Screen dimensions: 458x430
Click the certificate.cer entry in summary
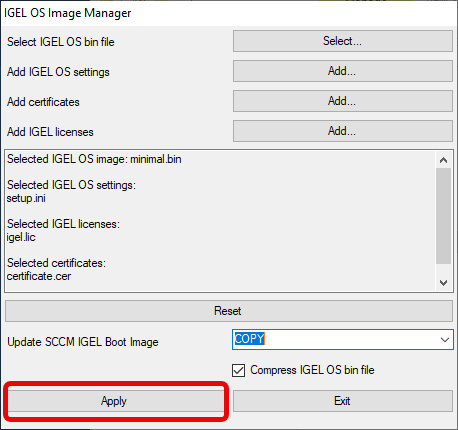click(x=39, y=276)
